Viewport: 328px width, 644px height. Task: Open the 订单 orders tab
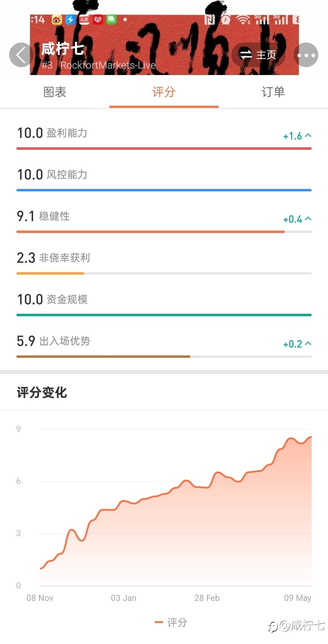pos(273,92)
